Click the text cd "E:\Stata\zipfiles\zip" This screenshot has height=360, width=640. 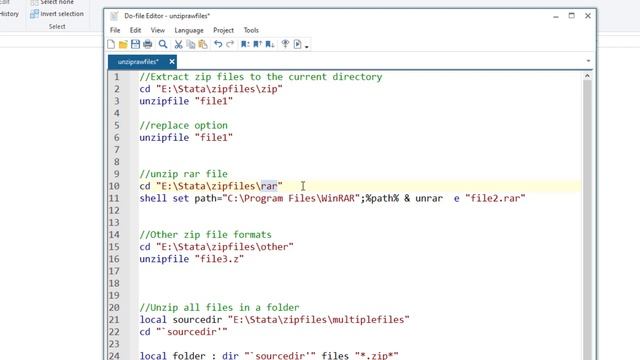(211, 89)
